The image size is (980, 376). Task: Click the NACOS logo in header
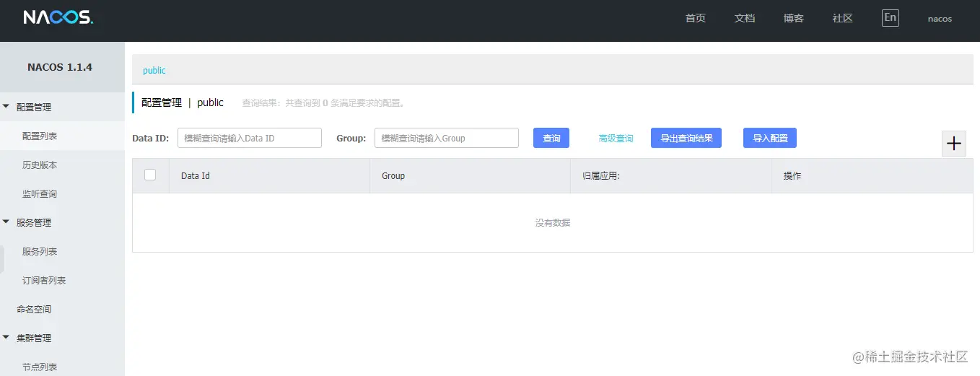pyautogui.click(x=58, y=18)
